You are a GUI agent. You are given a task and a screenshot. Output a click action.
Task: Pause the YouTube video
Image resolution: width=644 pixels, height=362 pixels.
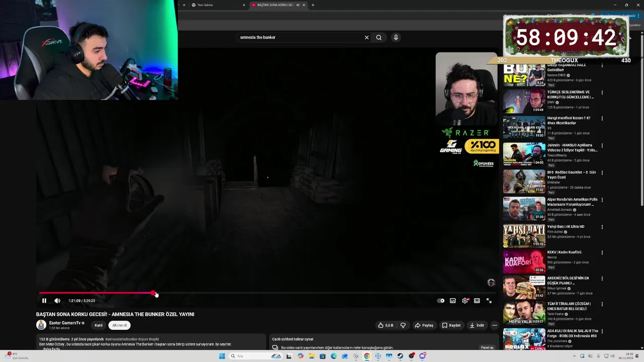point(44,301)
